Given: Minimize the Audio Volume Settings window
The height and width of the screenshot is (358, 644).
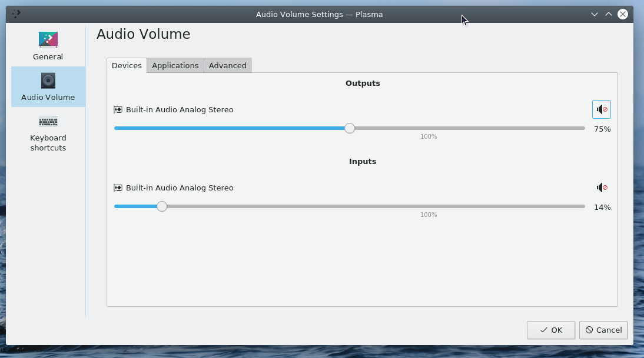Looking at the screenshot, I should (595, 14).
